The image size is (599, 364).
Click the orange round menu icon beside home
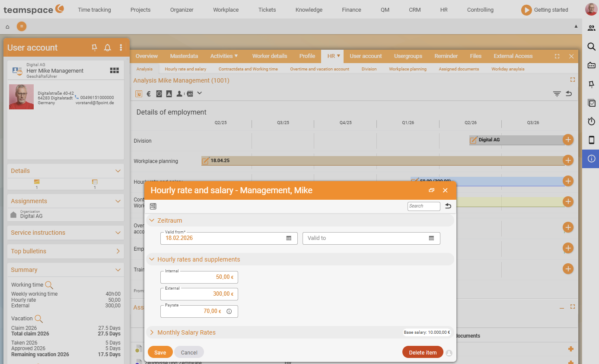22,26
